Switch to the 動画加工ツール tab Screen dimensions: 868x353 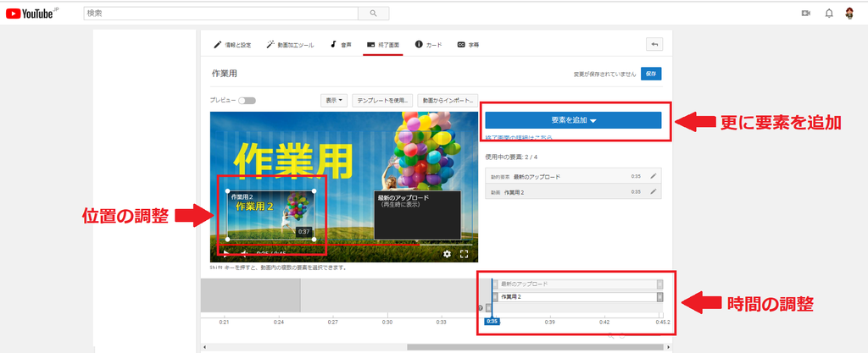(291, 45)
